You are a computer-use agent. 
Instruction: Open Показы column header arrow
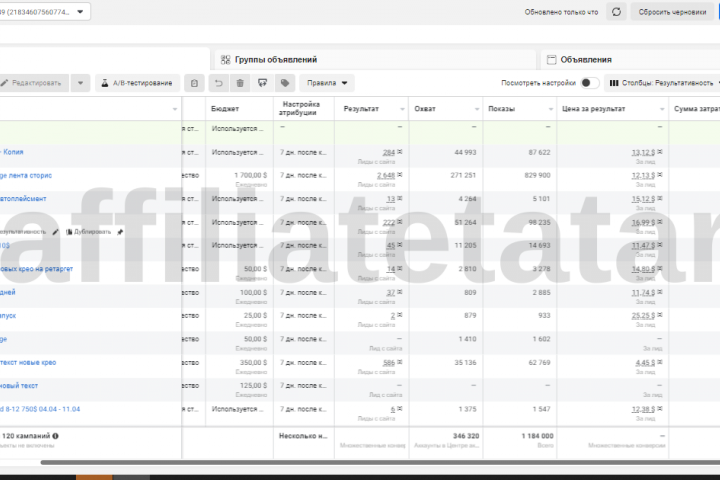[551, 109]
